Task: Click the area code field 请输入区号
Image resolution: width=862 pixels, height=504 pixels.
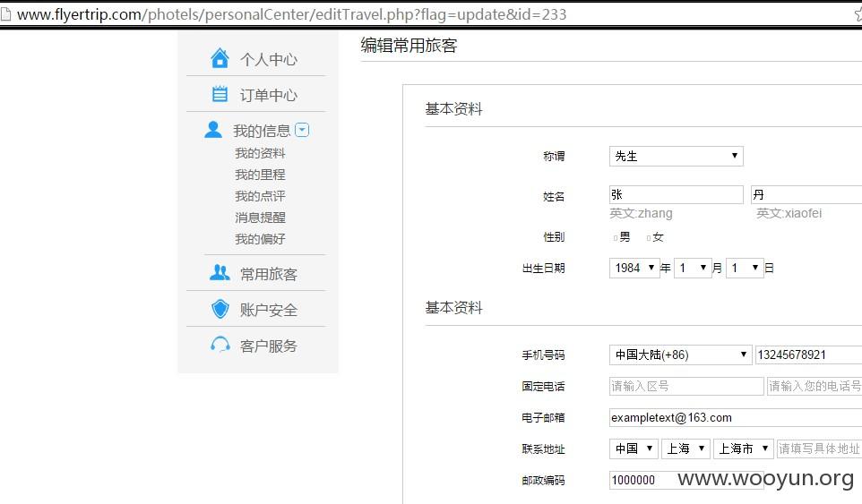Action: coord(686,386)
